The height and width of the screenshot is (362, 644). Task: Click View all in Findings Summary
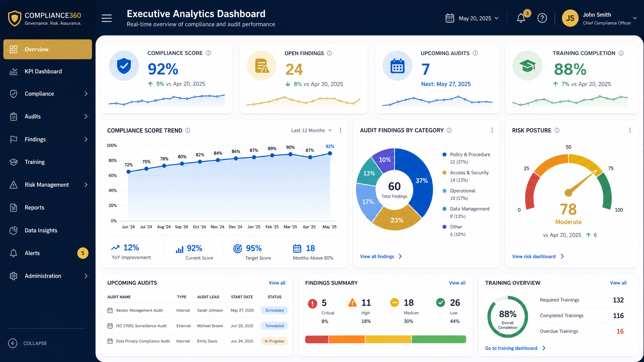[457, 283]
